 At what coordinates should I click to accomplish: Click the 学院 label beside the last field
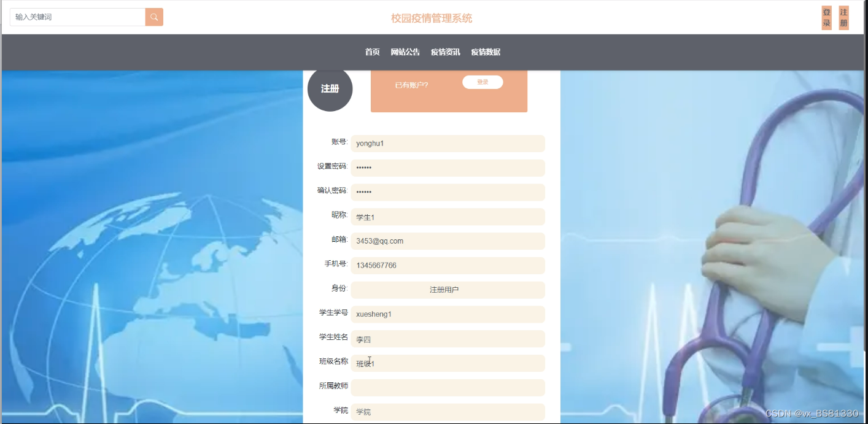(x=341, y=410)
